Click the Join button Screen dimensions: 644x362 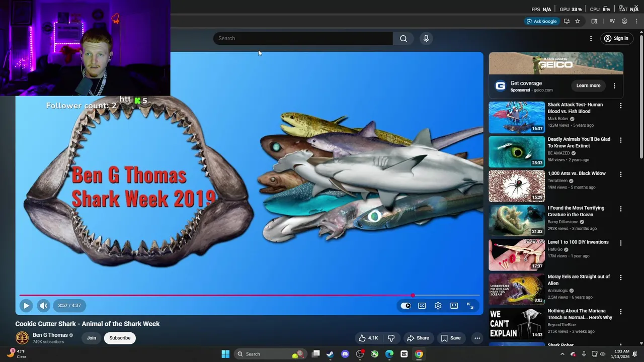point(91,338)
